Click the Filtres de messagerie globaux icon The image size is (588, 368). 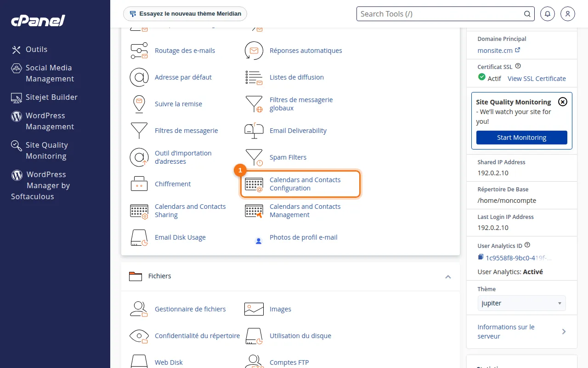[254, 104]
